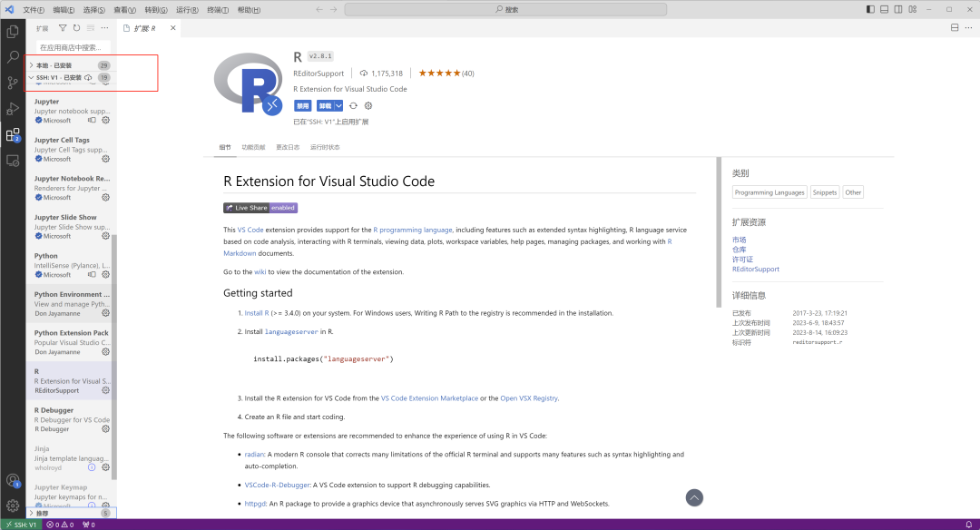This screenshot has width=980, height=530.
Task: Toggle primary sidebar visibility
Action: pos(870,9)
